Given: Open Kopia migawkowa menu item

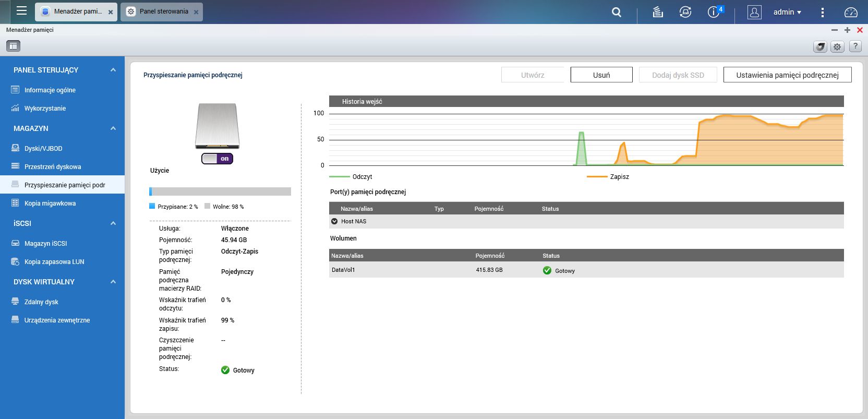Looking at the screenshot, I should (x=63, y=203).
